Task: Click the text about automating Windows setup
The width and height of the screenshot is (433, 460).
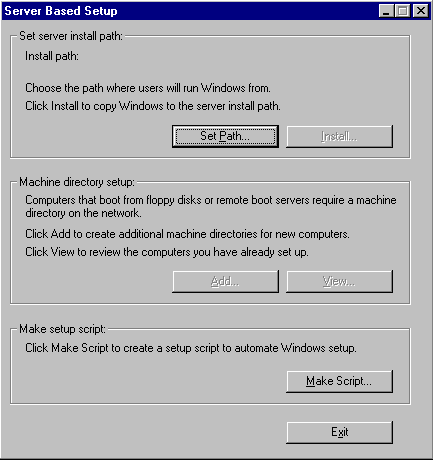Action: [191, 348]
